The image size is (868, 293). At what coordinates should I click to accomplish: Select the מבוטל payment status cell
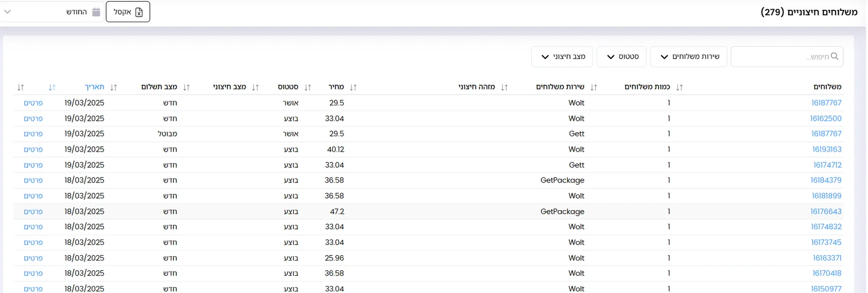167,134
